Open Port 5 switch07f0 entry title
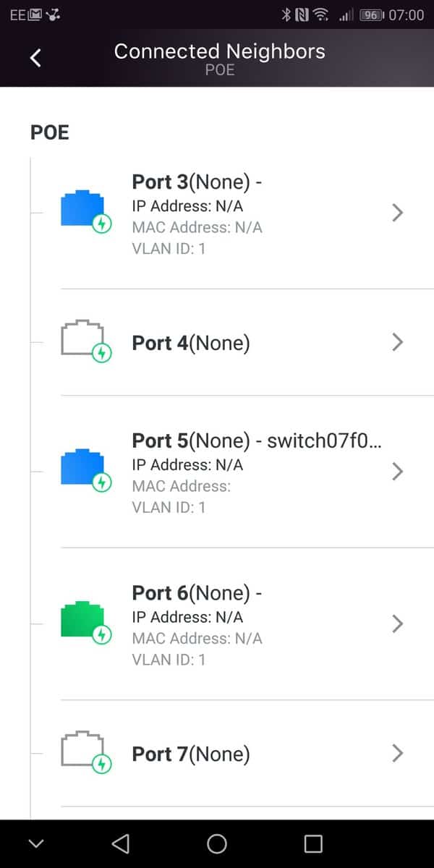This screenshot has width=434, height=868. (x=255, y=441)
